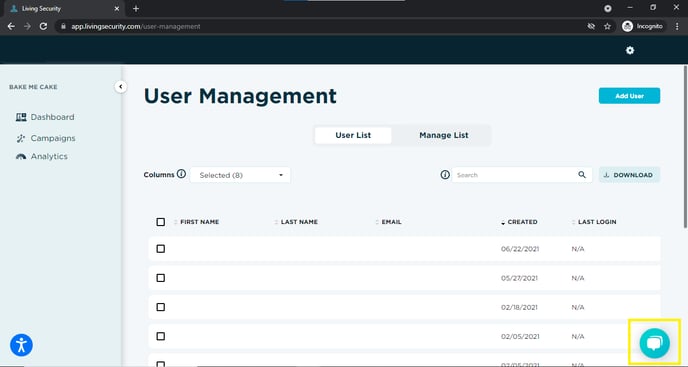Sort by Email column
688x367 pixels.
pos(388,222)
